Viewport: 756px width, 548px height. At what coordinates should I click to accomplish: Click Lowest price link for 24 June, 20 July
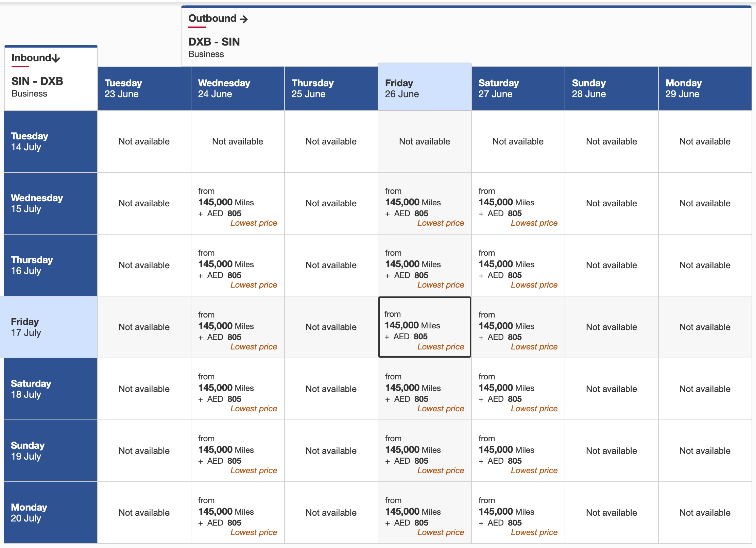point(254,532)
